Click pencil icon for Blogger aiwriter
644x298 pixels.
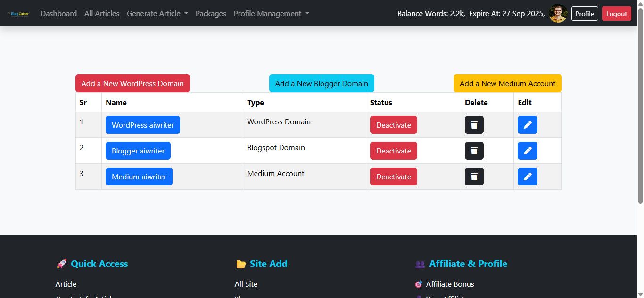click(527, 151)
